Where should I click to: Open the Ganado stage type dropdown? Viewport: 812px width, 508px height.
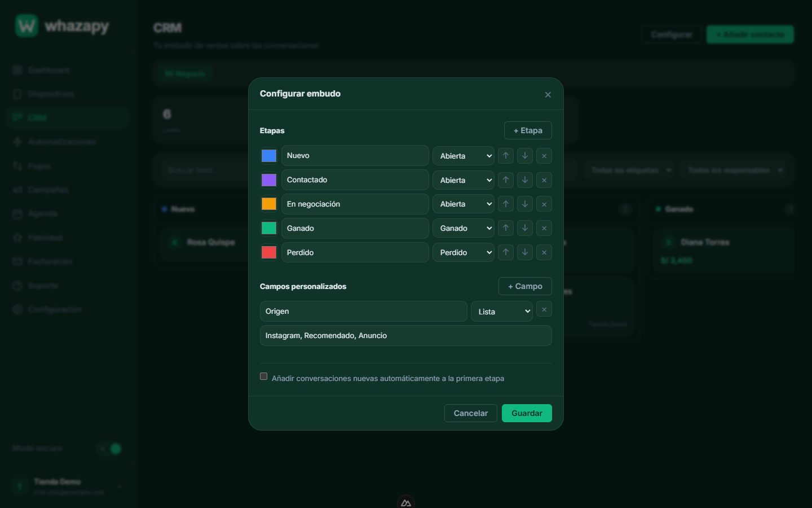pos(464,228)
